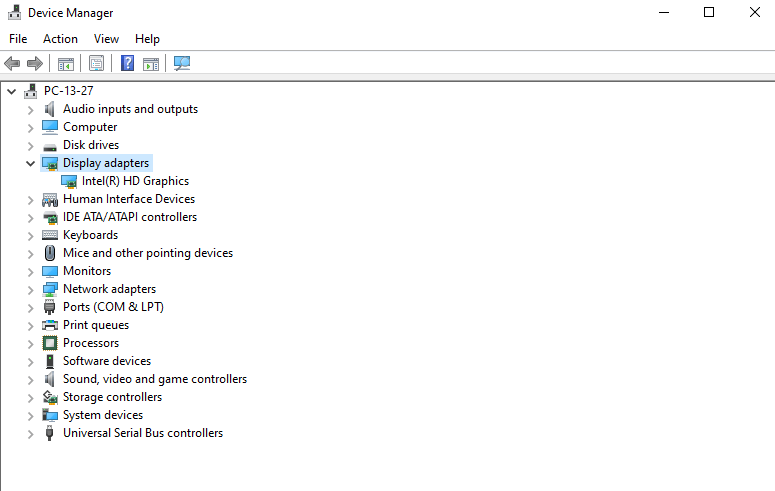Collapse the PC-13-27 root node
Image resolution: width=775 pixels, height=491 pixels.
(x=11, y=91)
